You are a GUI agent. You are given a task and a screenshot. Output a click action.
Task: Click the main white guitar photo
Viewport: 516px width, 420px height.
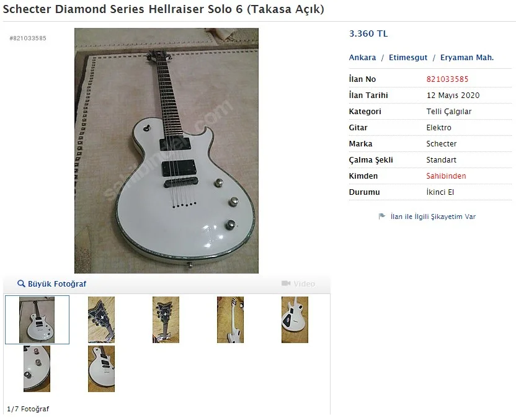[x=166, y=151]
